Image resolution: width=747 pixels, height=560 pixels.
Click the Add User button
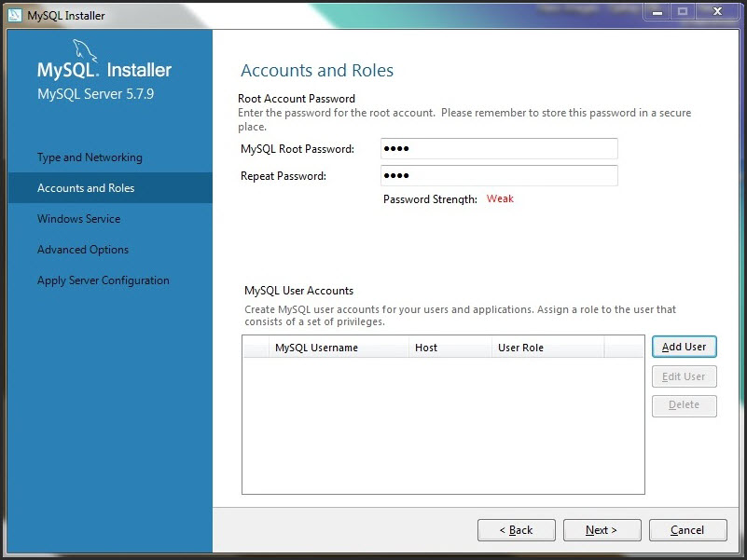click(x=685, y=347)
